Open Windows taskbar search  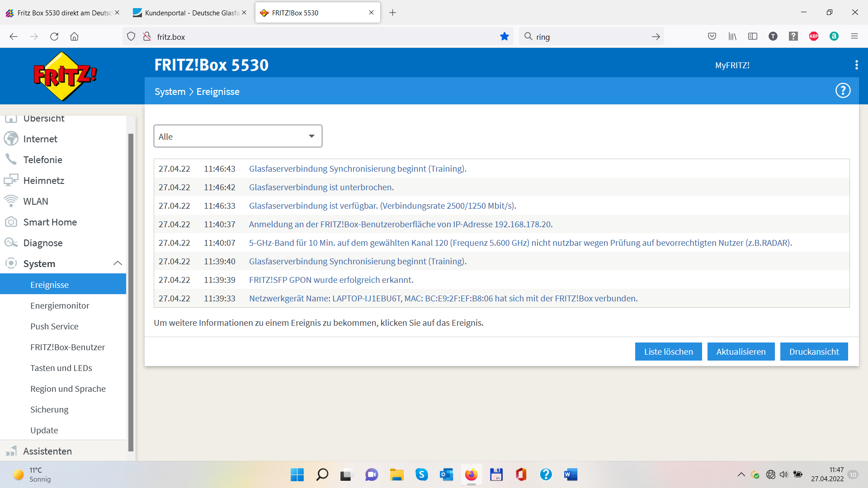pos(322,474)
